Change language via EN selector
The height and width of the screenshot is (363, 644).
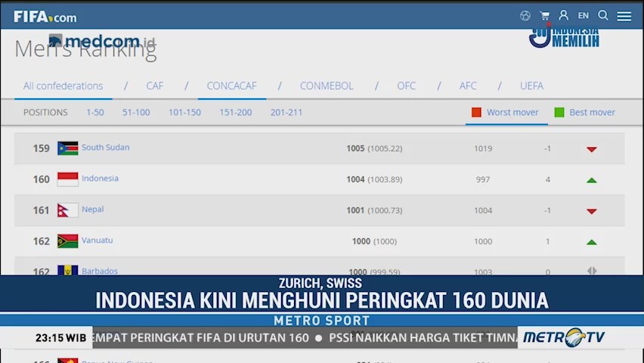coord(584,16)
